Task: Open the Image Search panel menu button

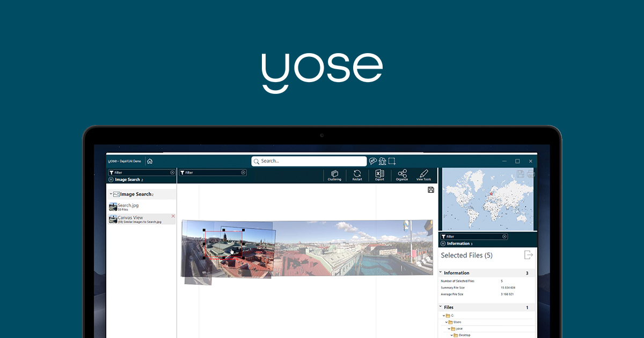Action: point(111,180)
